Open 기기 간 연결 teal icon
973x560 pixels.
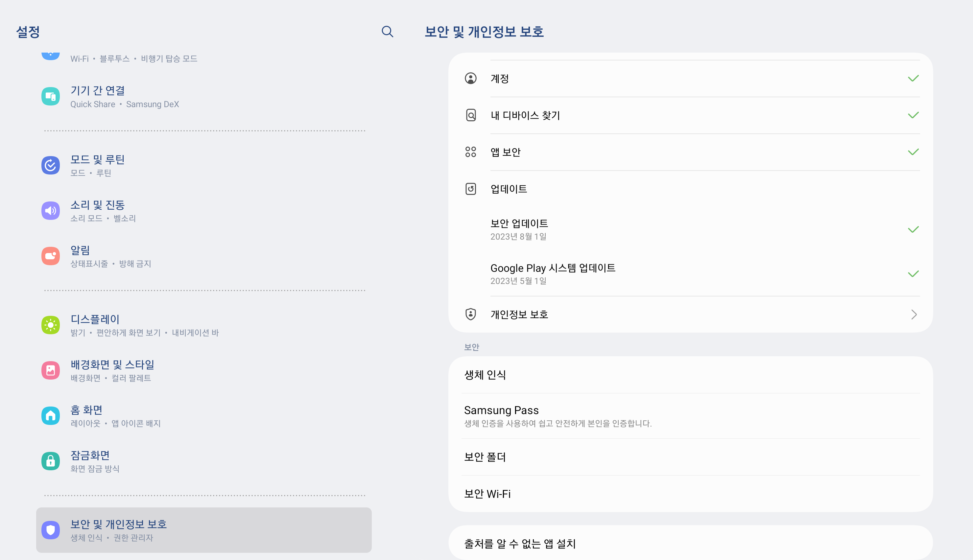pyautogui.click(x=50, y=96)
